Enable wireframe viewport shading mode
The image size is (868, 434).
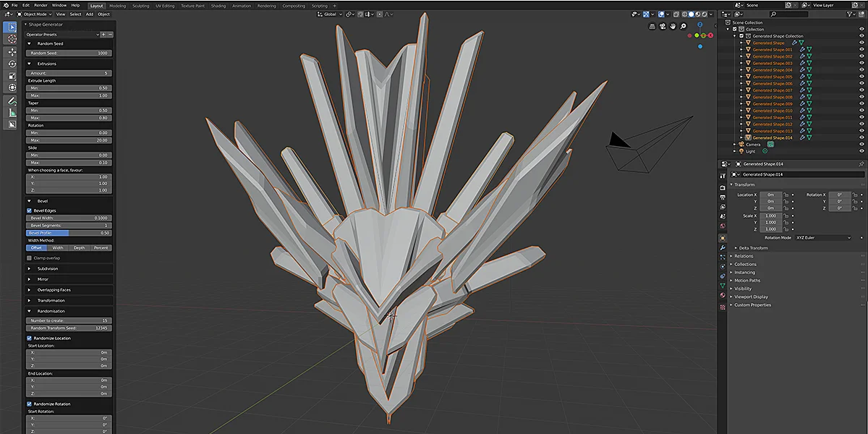pos(685,14)
